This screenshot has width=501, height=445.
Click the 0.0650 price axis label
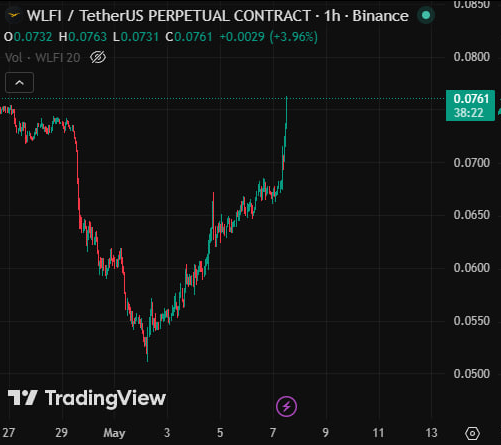472,215
